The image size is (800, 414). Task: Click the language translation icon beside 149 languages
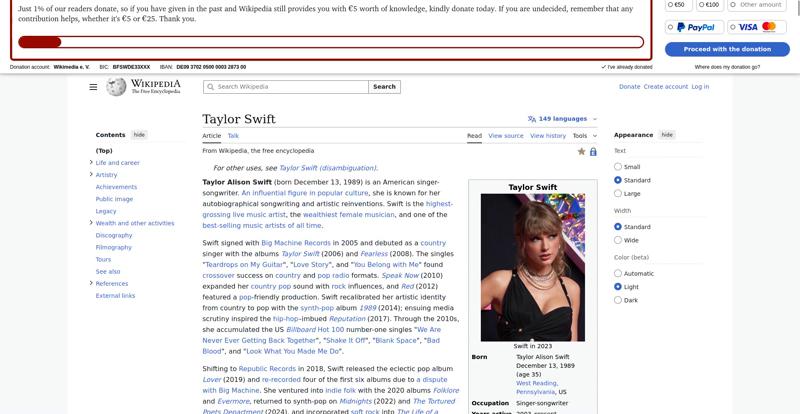[532, 119]
